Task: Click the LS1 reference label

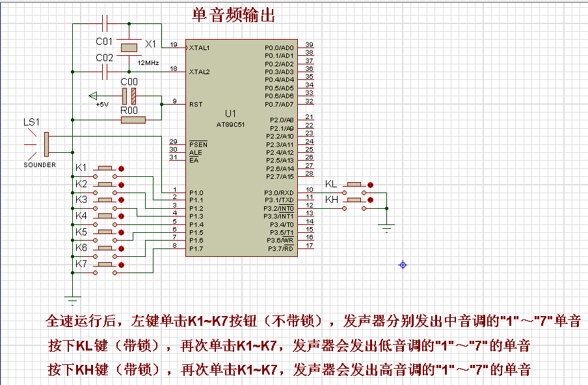Action: click(31, 122)
